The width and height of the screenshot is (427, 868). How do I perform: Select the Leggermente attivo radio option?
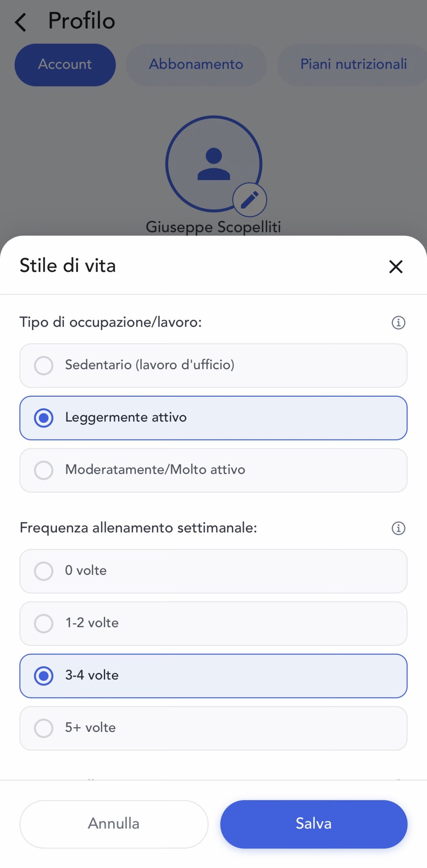click(213, 418)
